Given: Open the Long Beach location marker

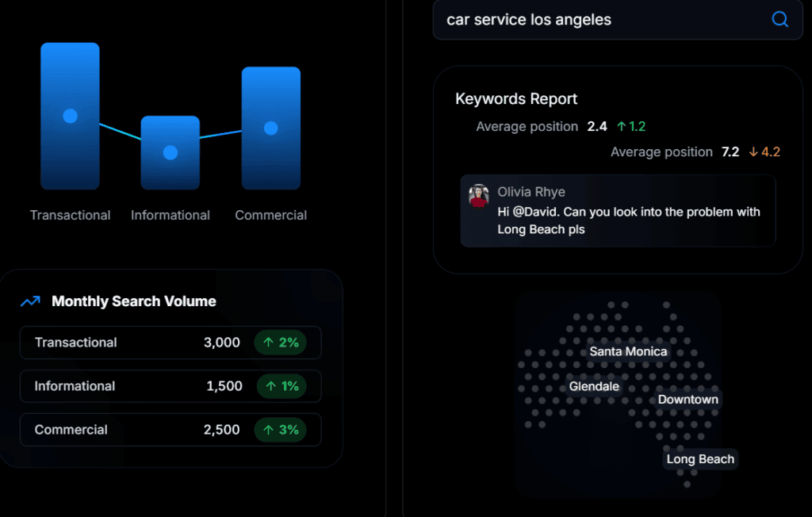Looking at the screenshot, I should tap(699, 458).
